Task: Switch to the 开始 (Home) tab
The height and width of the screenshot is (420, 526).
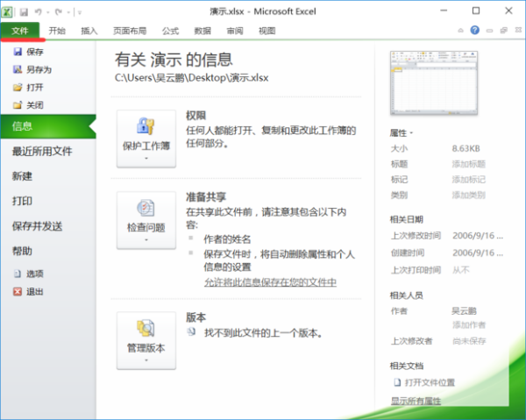Action: point(57,31)
